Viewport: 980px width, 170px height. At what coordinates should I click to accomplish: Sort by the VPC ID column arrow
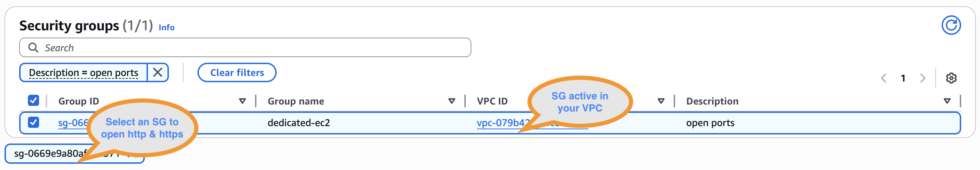661,101
